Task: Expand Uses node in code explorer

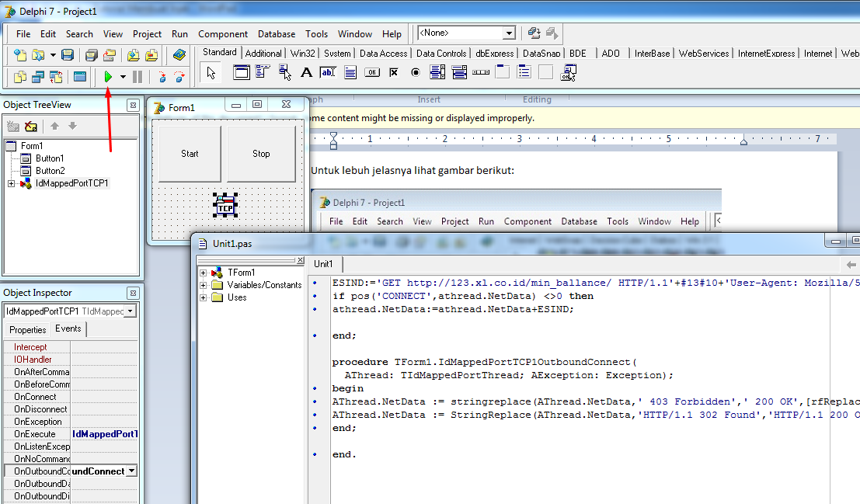Action: point(203,297)
